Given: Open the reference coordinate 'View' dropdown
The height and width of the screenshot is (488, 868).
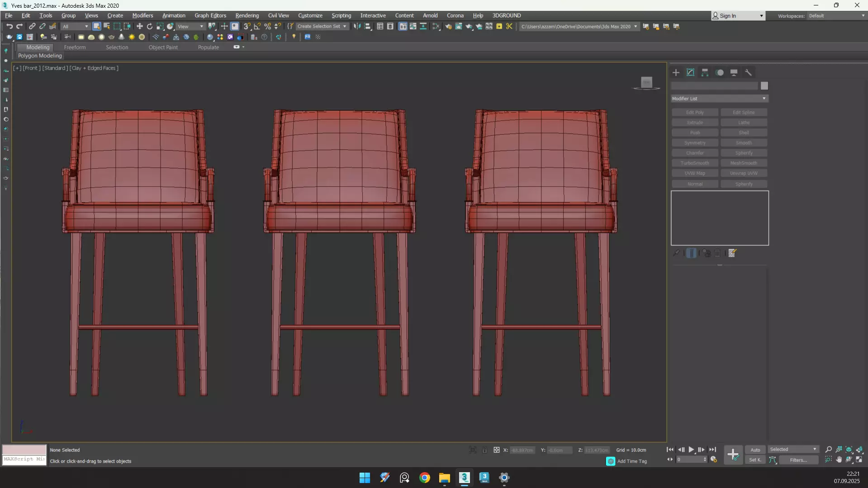Looking at the screenshot, I should pos(190,27).
